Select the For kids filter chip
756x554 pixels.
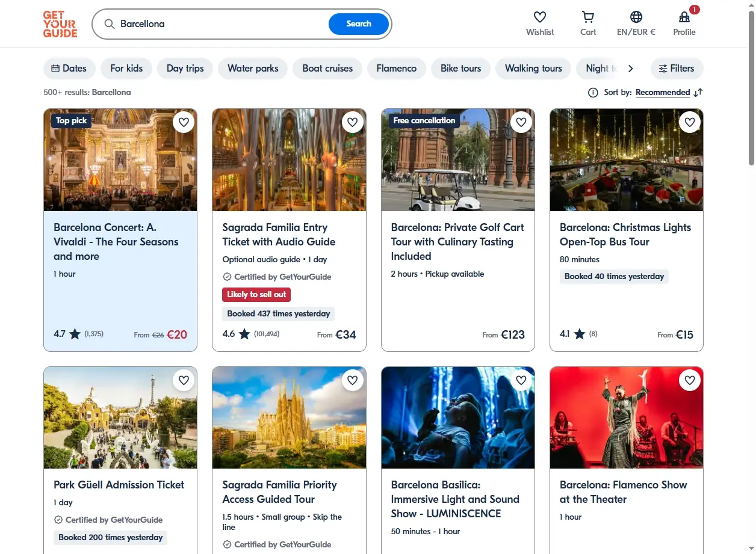point(126,69)
